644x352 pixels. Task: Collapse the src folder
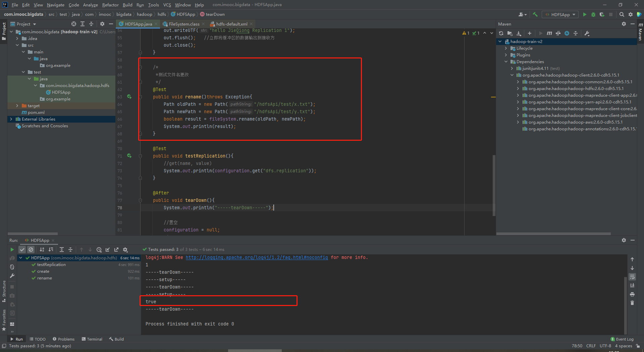tap(17, 45)
